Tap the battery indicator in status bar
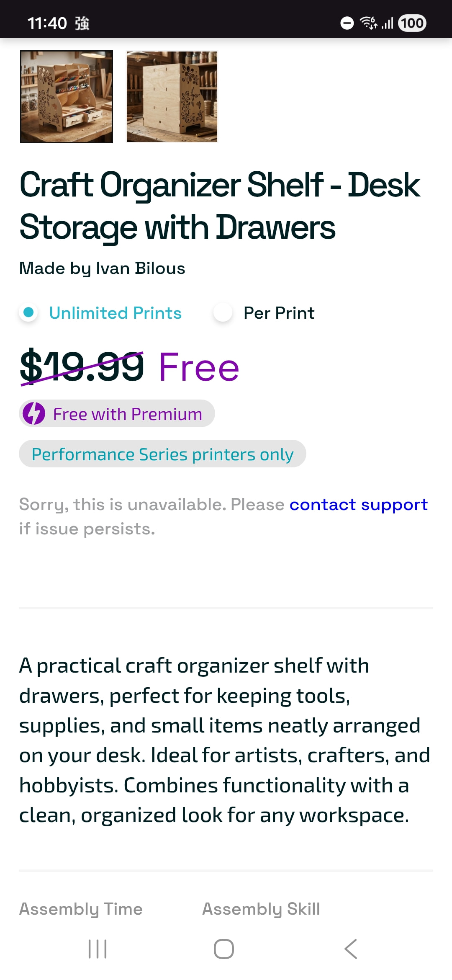 412,23
